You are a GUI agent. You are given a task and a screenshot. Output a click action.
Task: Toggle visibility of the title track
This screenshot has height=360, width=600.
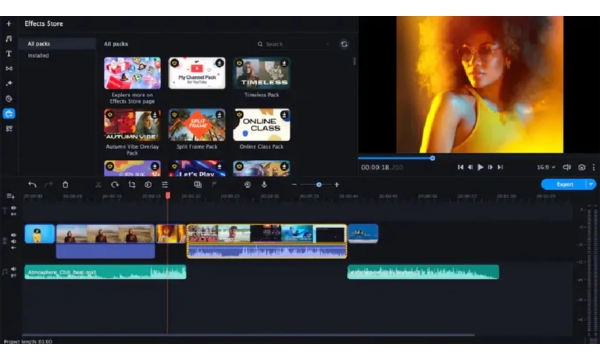(x=13, y=208)
